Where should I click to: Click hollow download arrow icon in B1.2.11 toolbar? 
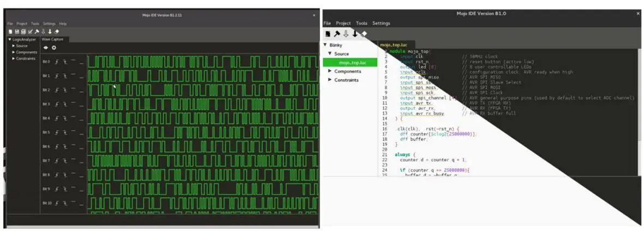coord(44,32)
